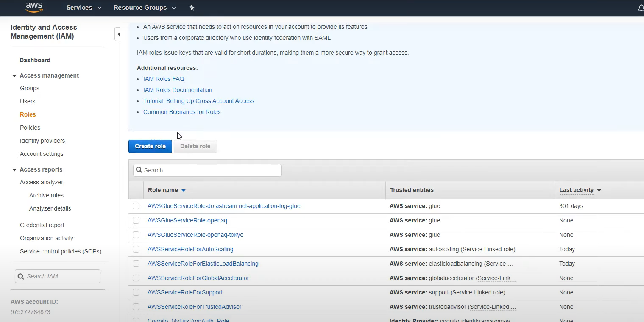The width and height of the screenshot is (644, 322).
Task: Open role AWSServiceRoleForSupport
Action: click(x=185, y=292)
